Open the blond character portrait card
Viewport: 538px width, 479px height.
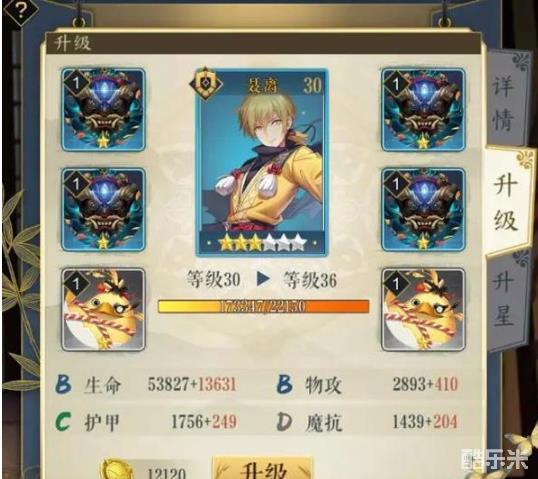click(262, 162)
